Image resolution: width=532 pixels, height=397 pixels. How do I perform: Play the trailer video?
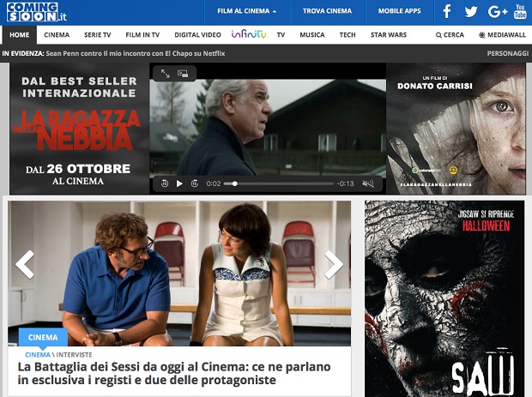[x=179, y=183]
